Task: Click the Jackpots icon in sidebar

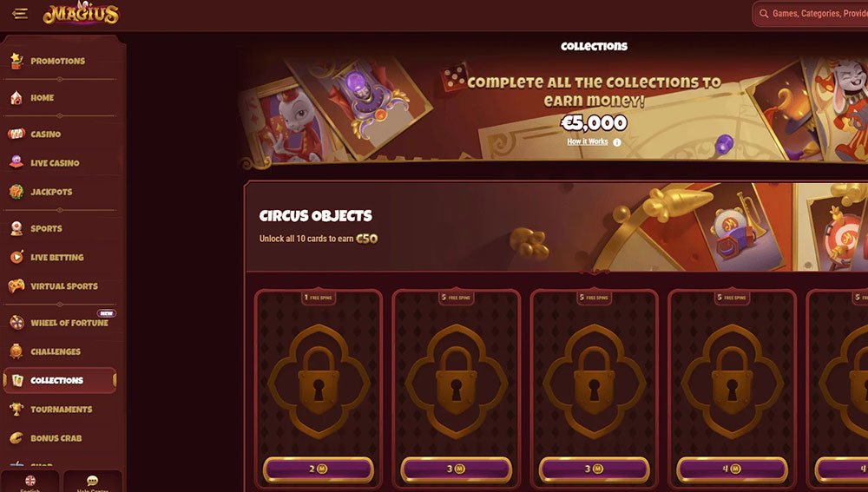Action: point(16,192)
